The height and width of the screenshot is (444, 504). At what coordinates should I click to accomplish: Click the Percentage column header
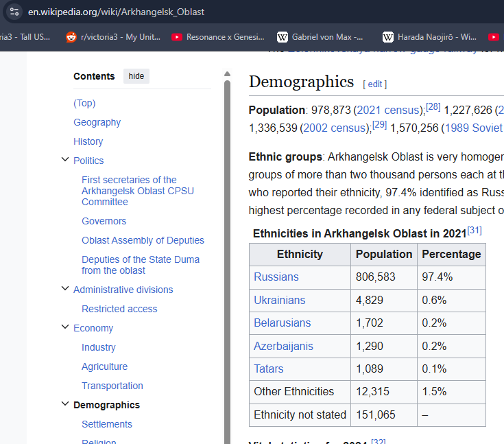(x=451, y=254)
